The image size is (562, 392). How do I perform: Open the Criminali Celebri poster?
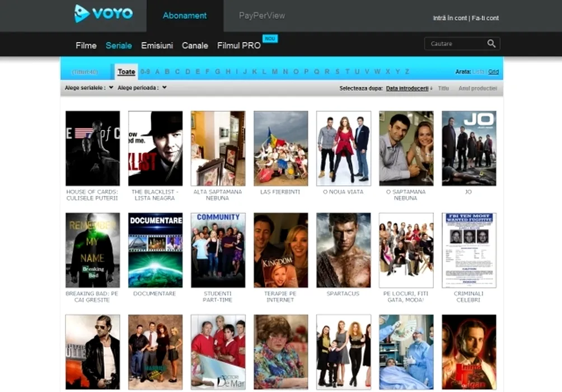(x=469, y=250)
